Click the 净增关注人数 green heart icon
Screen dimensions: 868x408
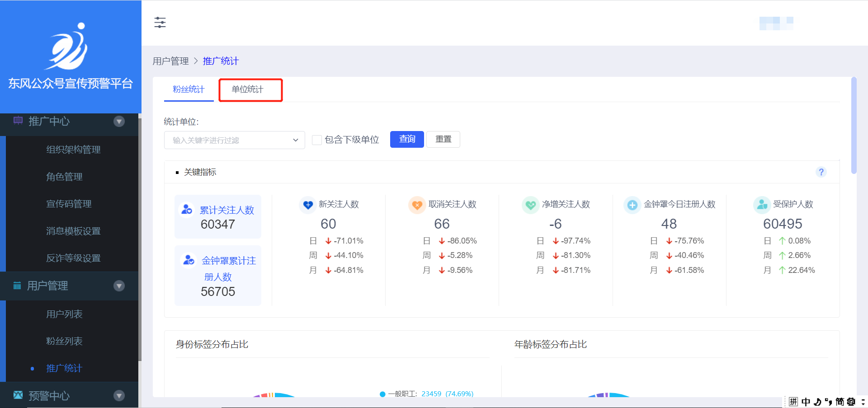pyautogui.click(x=530, y=205)
